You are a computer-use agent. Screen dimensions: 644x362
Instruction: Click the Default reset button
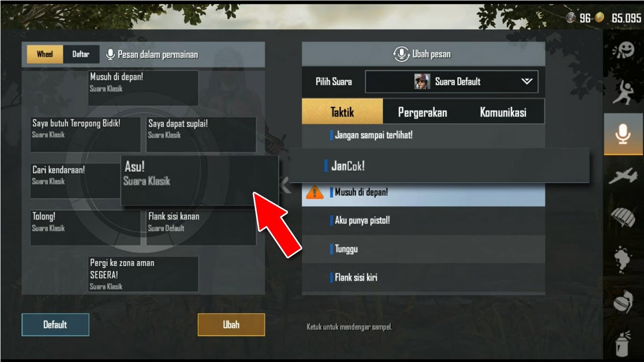click(55, 325)
